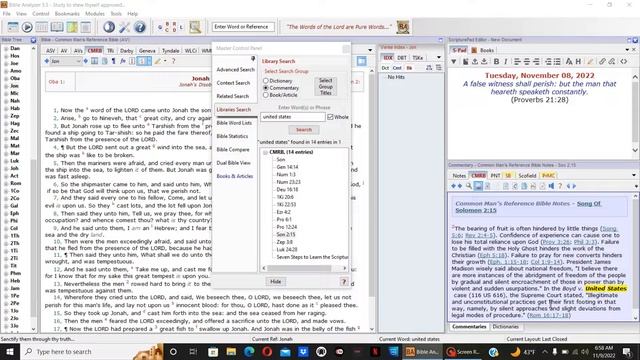
Task: Select the Book/Article radio button
Action: (266, 95)
